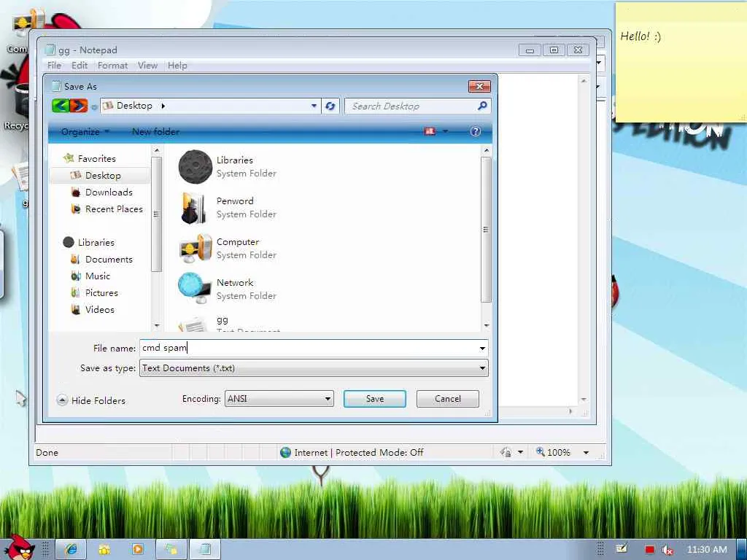Click the Save button
The height and width of the screenshot is (560, 747).
pyautogui.click(x=374, y=399)
